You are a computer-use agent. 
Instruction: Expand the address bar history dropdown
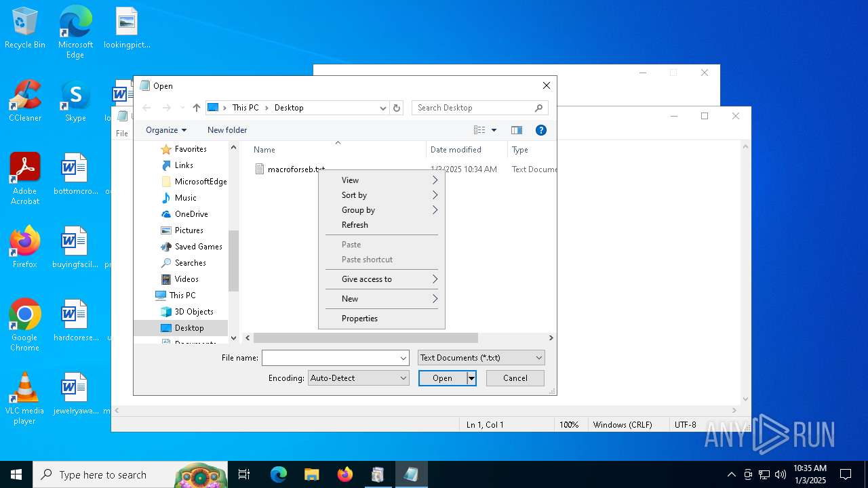click(x=382, y=108)
